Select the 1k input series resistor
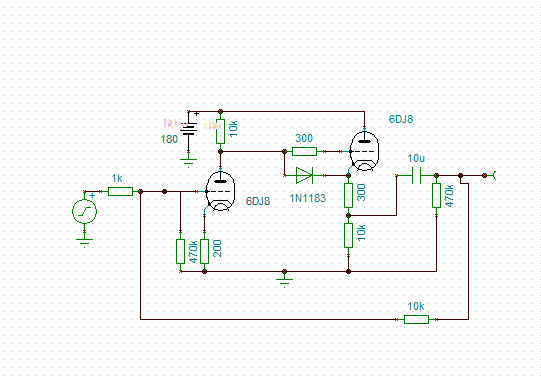 click(x=120, y=191)
